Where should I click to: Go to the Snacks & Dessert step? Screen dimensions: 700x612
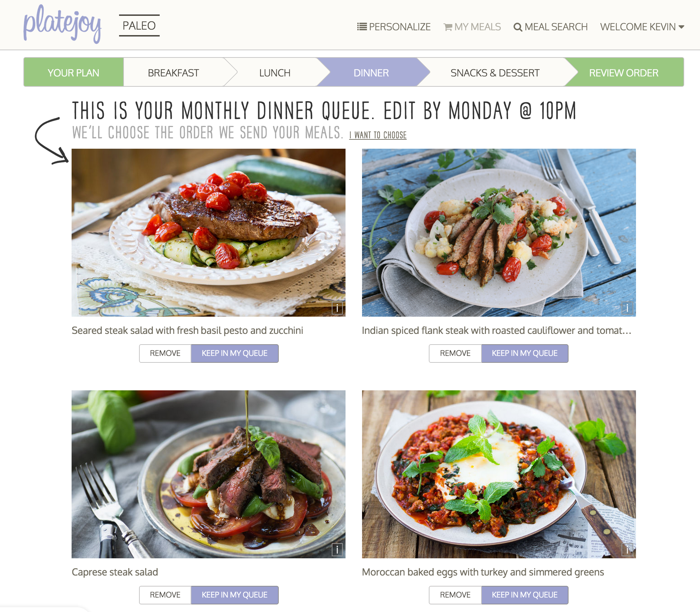pos(495,73)
